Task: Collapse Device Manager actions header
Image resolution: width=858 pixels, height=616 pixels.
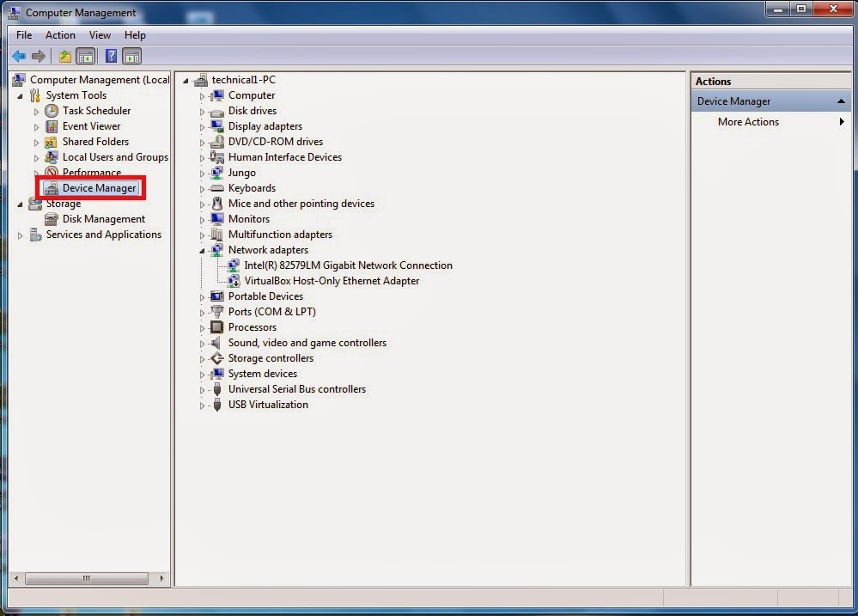Action: (841, 101)
